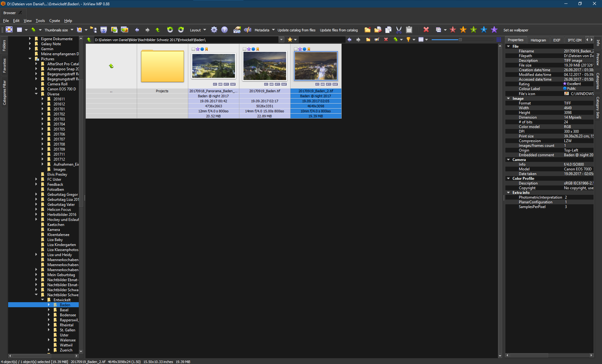The image size is (602, 364).
Task: Click Update catalog from files
Action: point(296,30)
